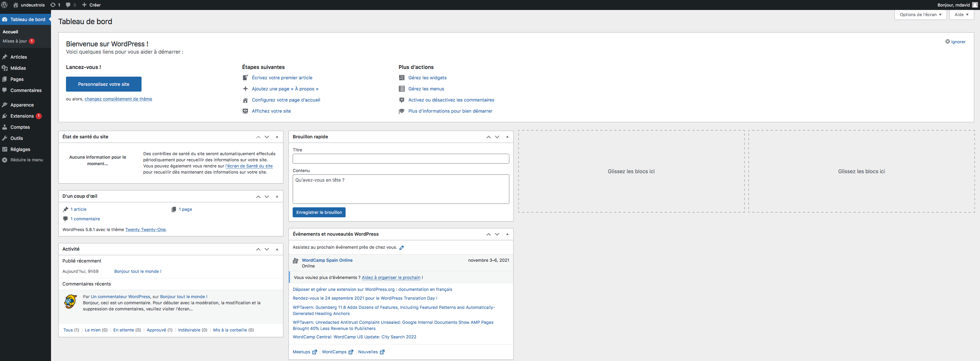Image resolution: width=980 pixels, height=361 pixels.
Task: Toggle the Activité panel closed
Action: tap(277, 249)
